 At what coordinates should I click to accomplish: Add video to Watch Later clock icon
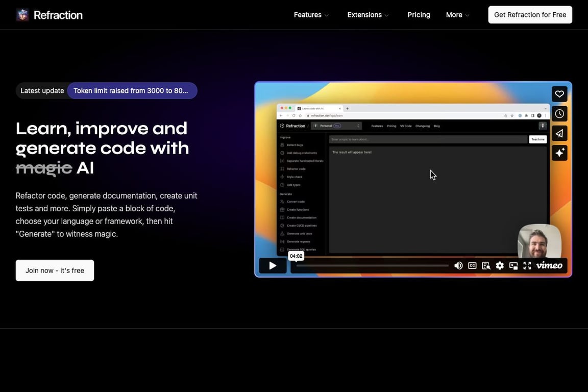pos(559,114)
